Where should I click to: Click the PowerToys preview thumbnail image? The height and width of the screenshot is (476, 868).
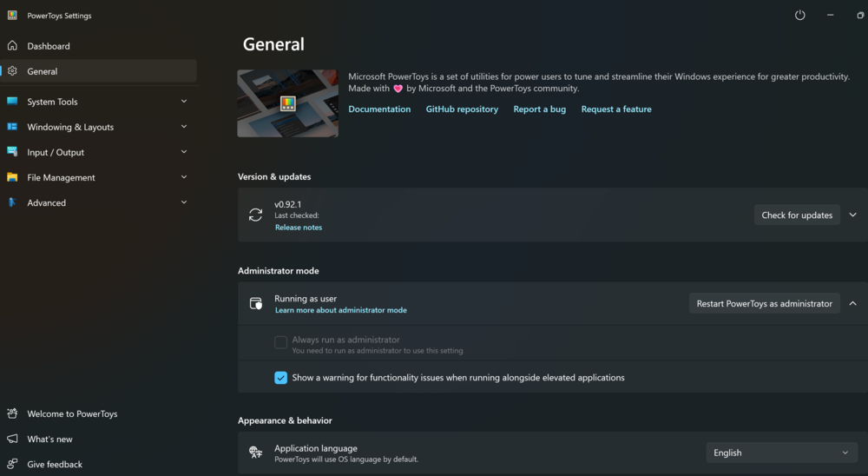pos(288,103)
